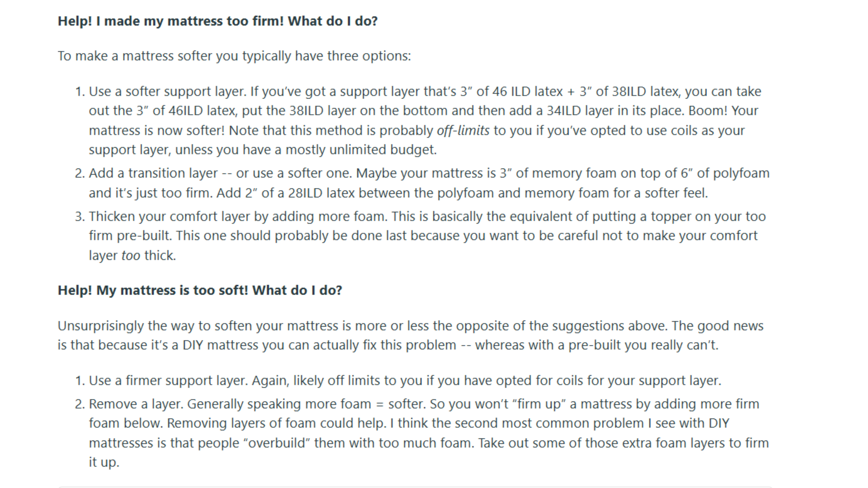Screen dimensions: 868x488
Task: Click the quoted phrase "firm up"
Action: pyautogui.click(x=539, y=404)
